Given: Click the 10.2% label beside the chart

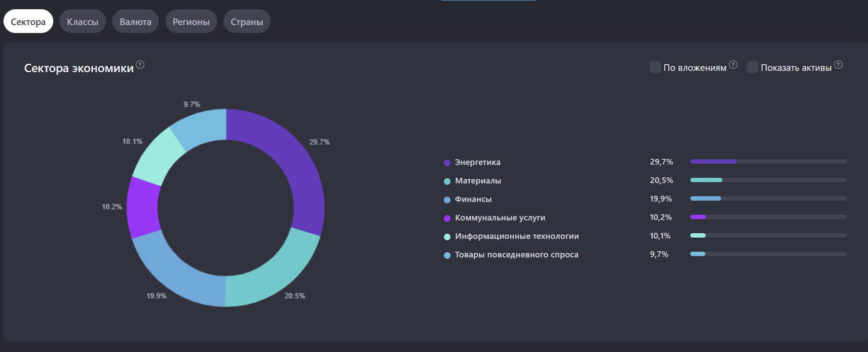Looking at the screenshot, I should [x=112, y=207].
